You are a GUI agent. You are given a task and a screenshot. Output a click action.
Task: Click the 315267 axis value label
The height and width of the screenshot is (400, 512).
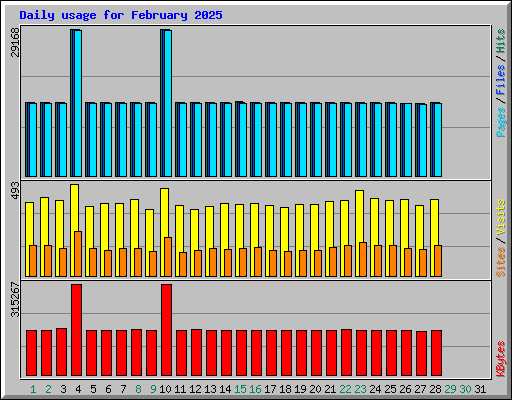coord(15,299)
